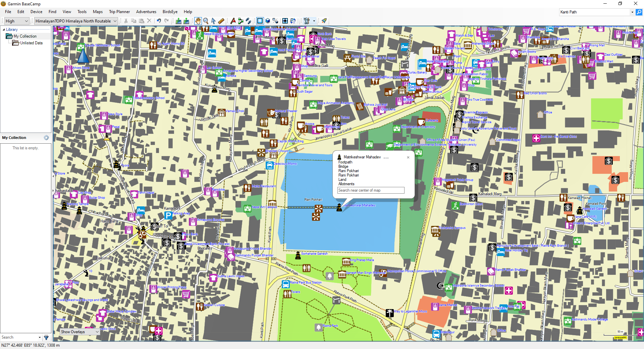Click the search magnifier button next to Kanti Path
The image size is (644, 349).
639,12
